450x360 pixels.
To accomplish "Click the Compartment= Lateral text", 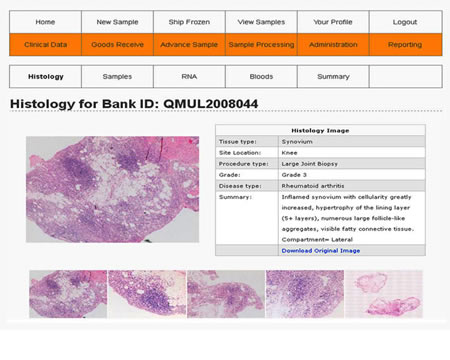I will (x=317, y=239).
